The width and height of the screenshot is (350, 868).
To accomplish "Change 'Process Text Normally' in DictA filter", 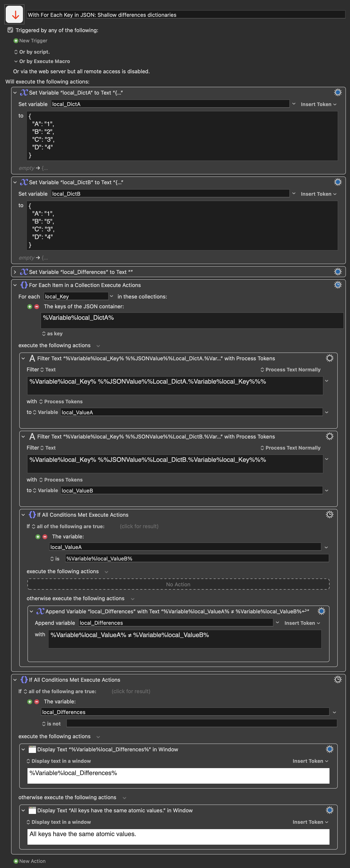I will [290, 370].
